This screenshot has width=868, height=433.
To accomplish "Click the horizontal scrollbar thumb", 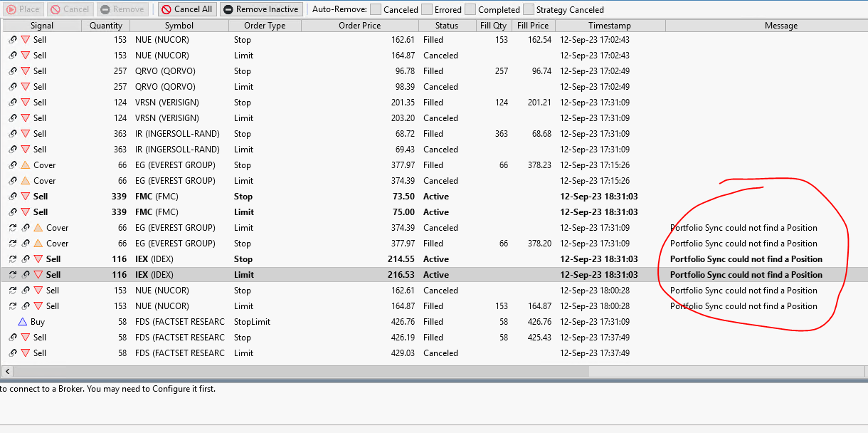I will pyautogui.click(x=299, y=371).
